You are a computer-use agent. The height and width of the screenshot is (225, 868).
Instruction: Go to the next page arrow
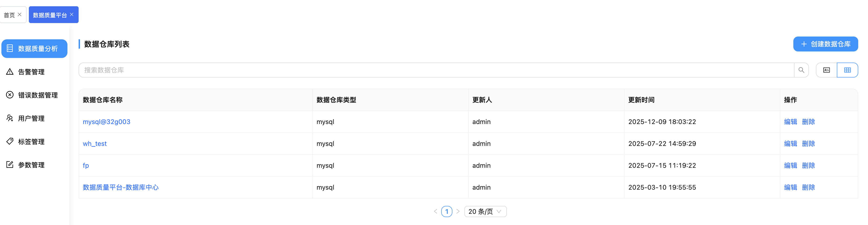458,212
